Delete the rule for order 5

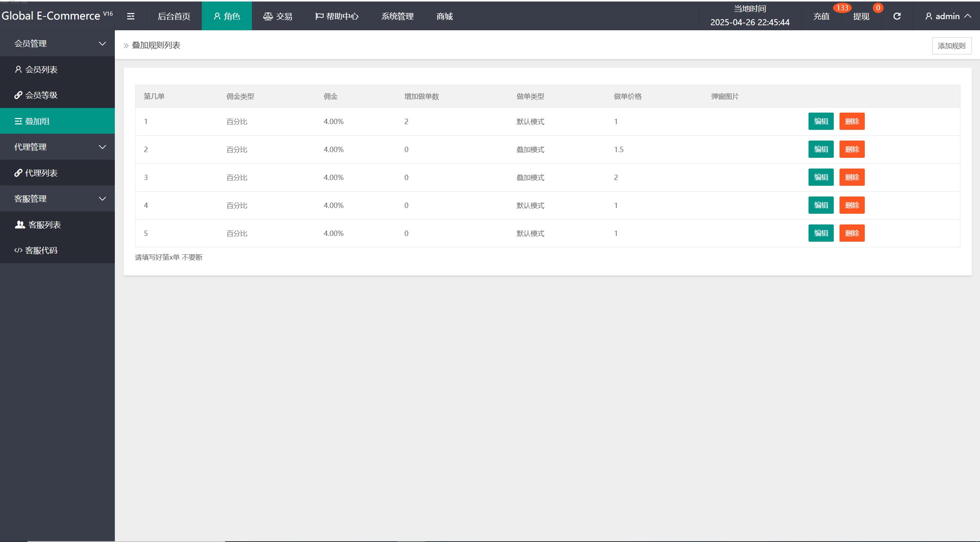852,233
